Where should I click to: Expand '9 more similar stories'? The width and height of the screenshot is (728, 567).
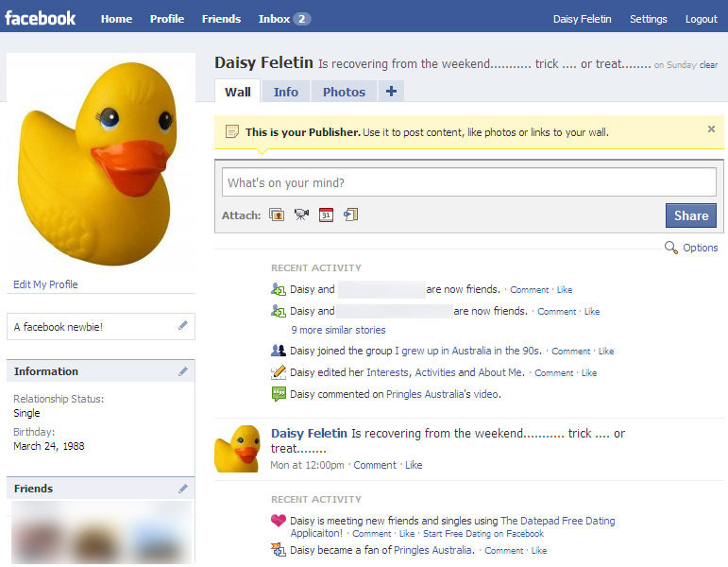338,330
